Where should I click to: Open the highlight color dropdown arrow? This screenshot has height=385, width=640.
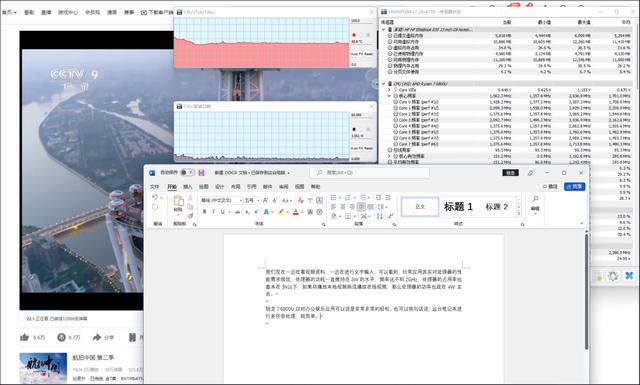(x=287, y=212)
